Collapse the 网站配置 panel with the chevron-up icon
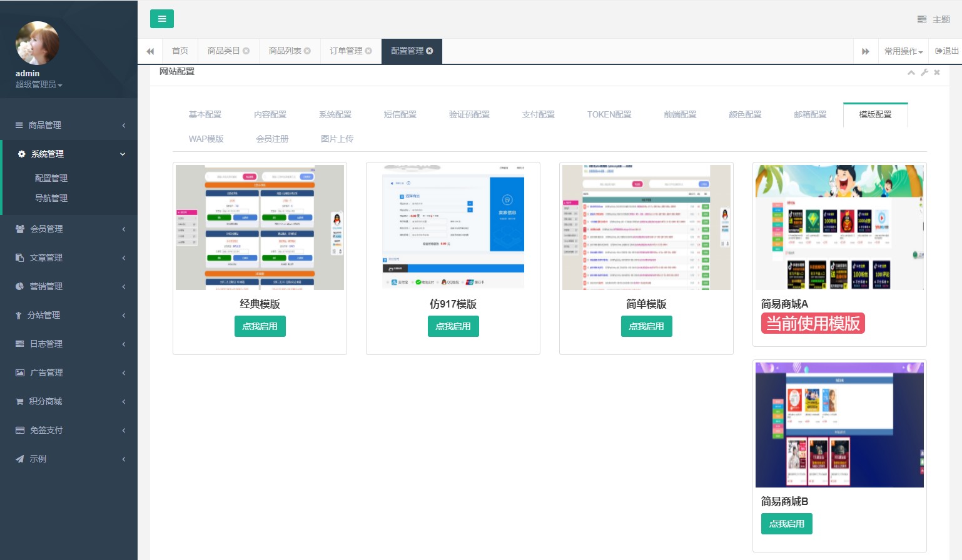962x560 pixels. [911, 72]
